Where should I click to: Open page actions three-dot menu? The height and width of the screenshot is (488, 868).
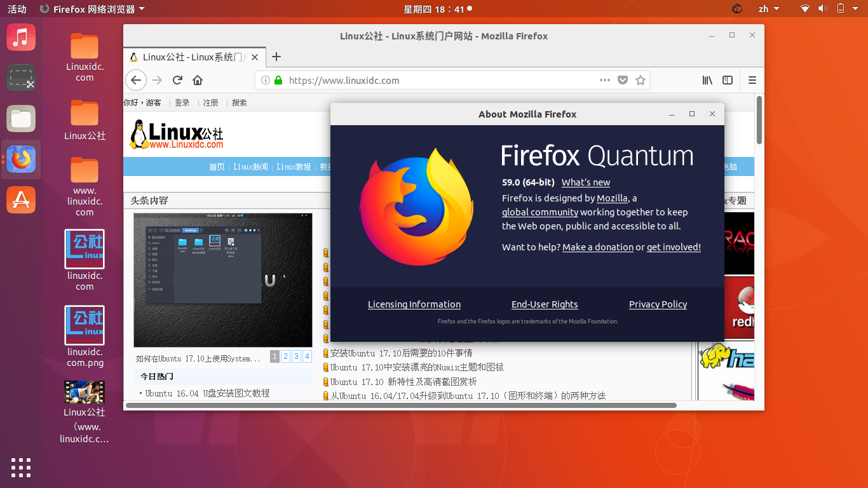tap(605, 80)
